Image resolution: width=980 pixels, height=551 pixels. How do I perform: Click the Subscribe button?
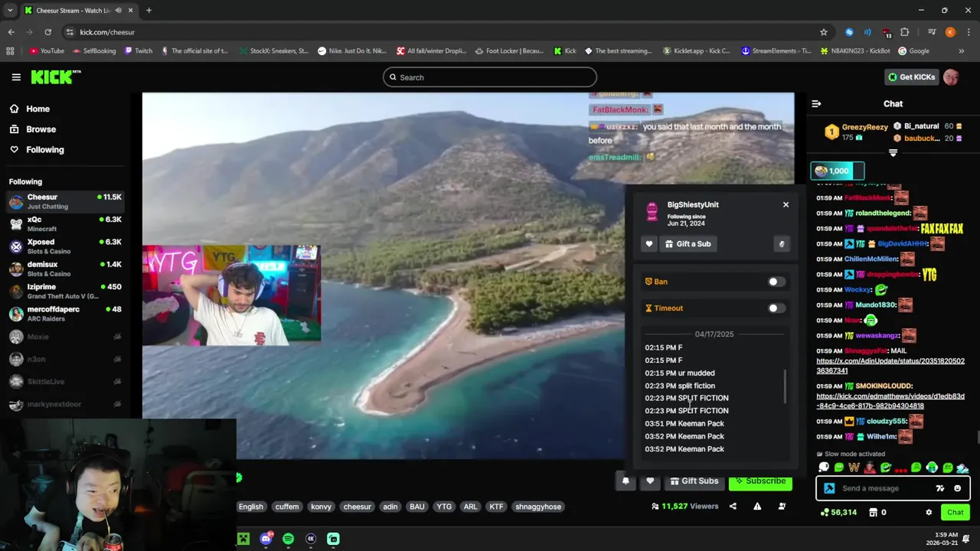click(x=760, y=481)
